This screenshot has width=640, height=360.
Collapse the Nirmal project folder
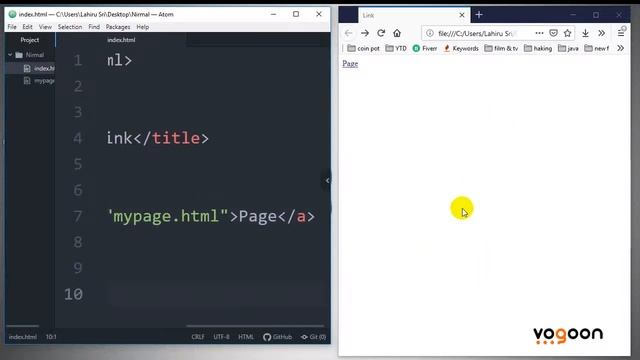coord(10,55)
